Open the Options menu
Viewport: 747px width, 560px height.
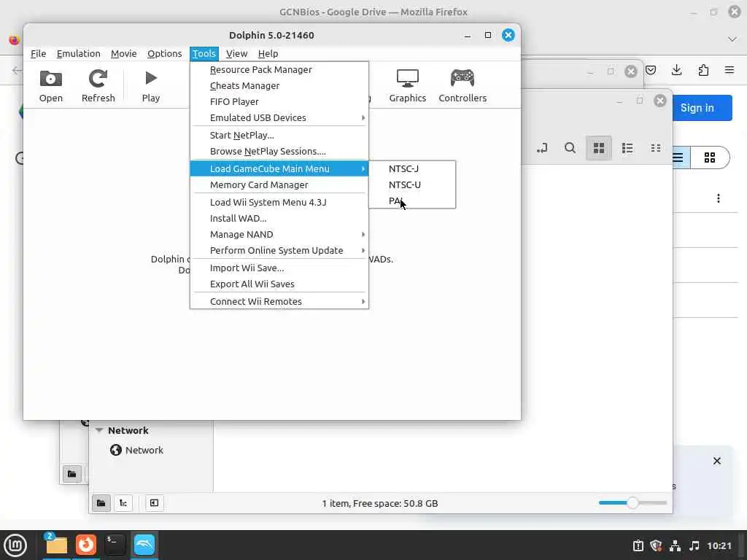click(164, 53)
